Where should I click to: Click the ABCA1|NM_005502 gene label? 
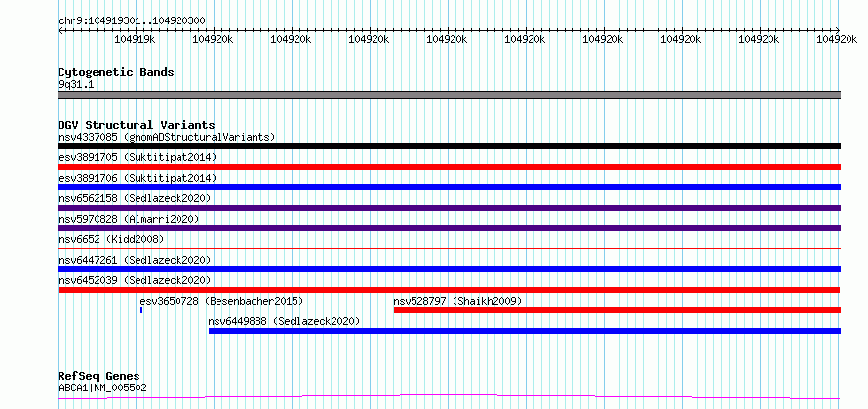click(x=102, y=388)
